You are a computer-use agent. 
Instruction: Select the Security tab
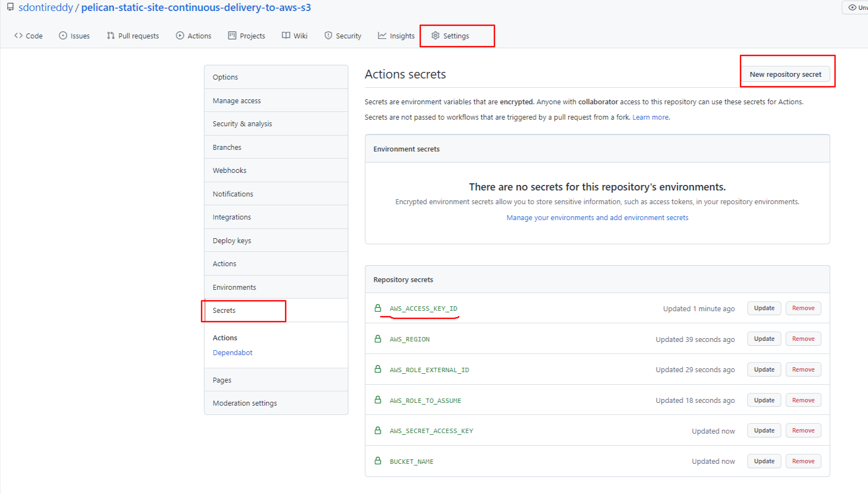coord(343,36)
